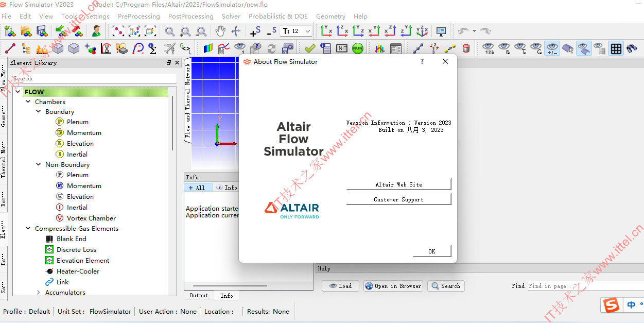Open the PreProcessing menu
The height and width of the screenshot is (323, 644).
(x=138, y=16)
